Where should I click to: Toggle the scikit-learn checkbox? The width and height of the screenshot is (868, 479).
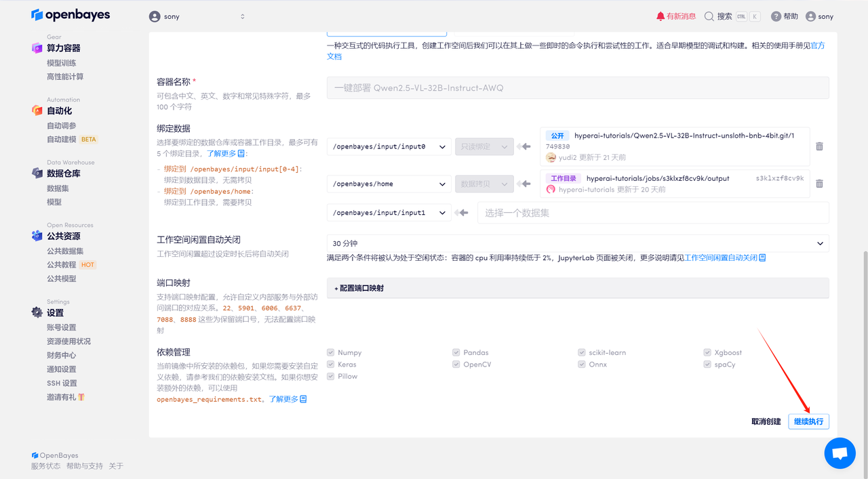click(582, 352)
